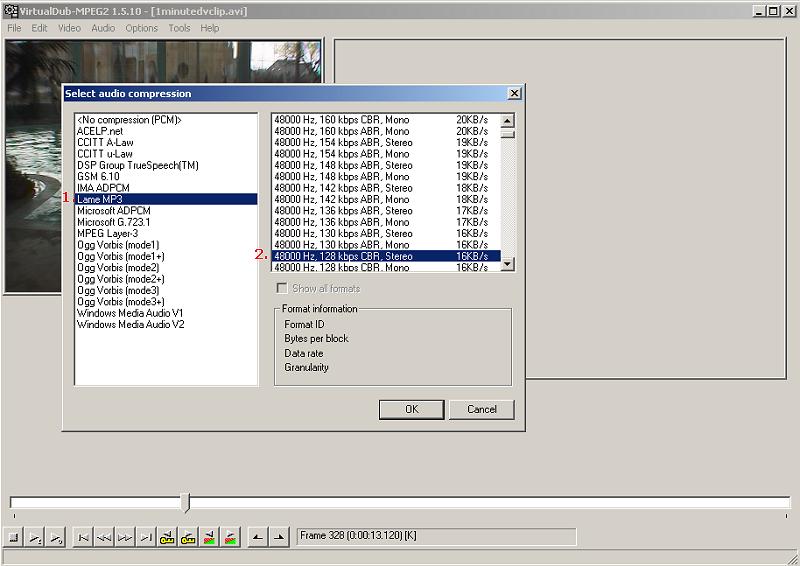Mark the selection end point

[x=279, y=537]
